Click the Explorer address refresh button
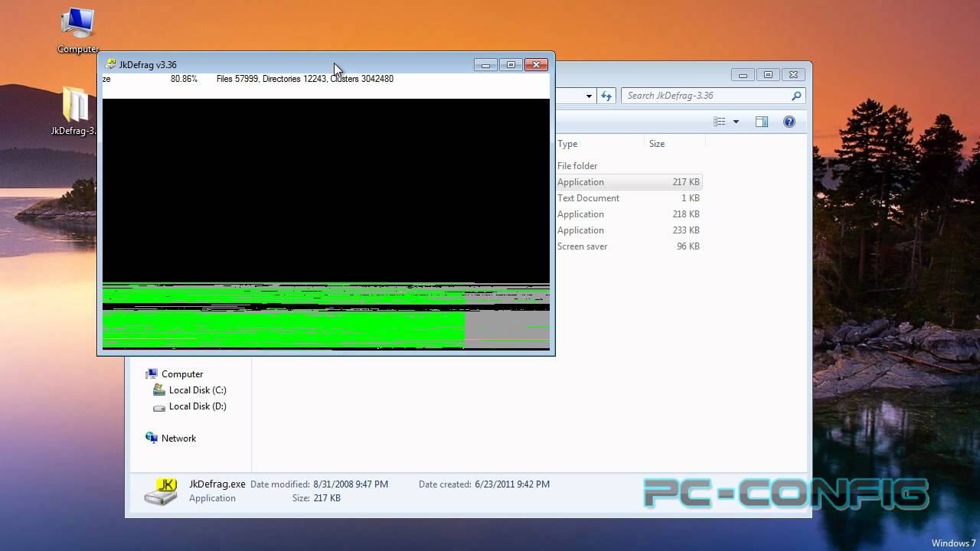980x551 pixels. pos(606,96)
